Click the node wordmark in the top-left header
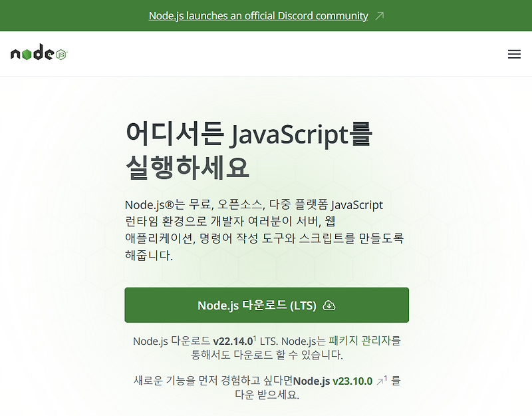Viewport: 532px width, 416px height. [33, 53]
